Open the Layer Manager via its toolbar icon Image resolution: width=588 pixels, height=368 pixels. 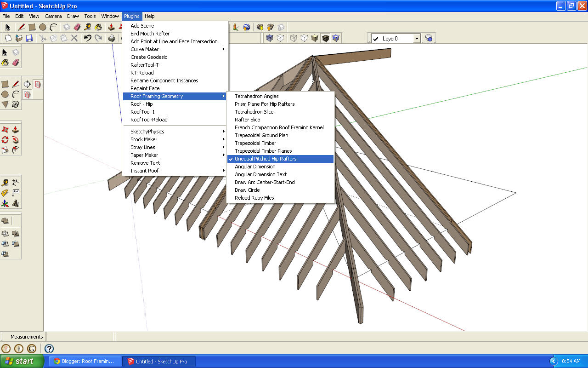point(428,38)
